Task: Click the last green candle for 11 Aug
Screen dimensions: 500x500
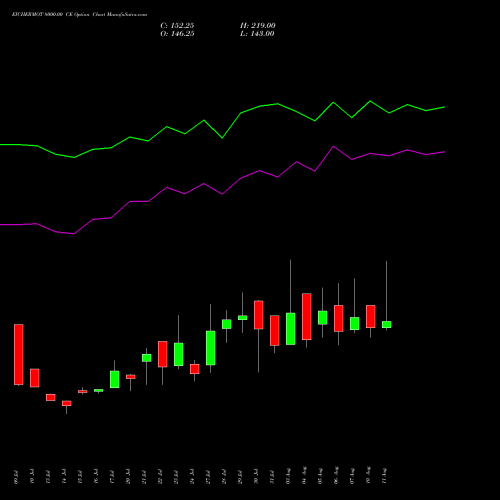Action: pos(387,324)
